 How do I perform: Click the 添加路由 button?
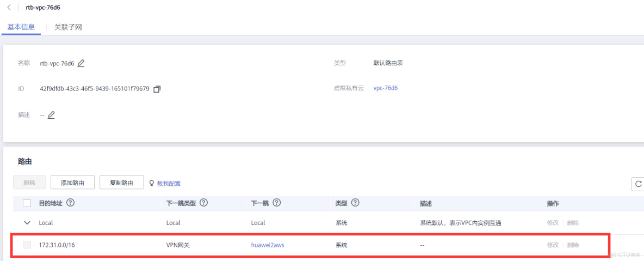[72, 183]
